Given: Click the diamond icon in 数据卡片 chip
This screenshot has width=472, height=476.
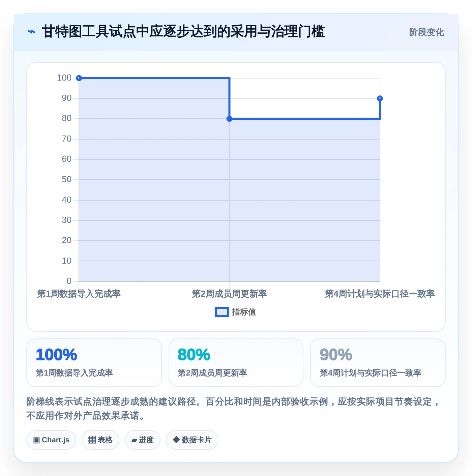Looking at the screenshot, I should coord(176,440).
